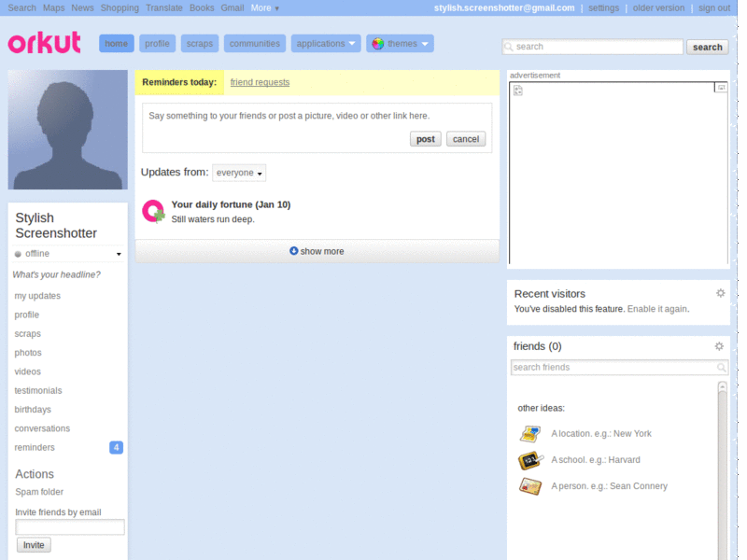747x560 pixels.
Task: Click What's your headline? text
Action: 57,274
